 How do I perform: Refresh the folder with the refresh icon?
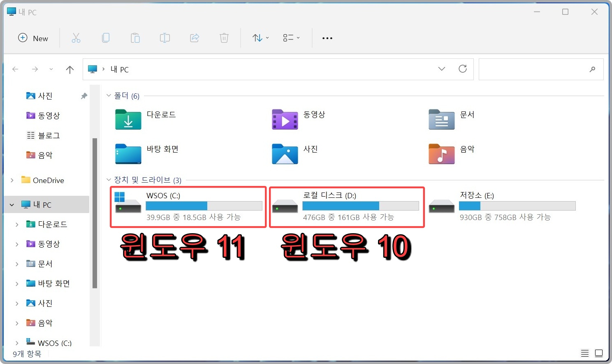(x=463, y=69)
